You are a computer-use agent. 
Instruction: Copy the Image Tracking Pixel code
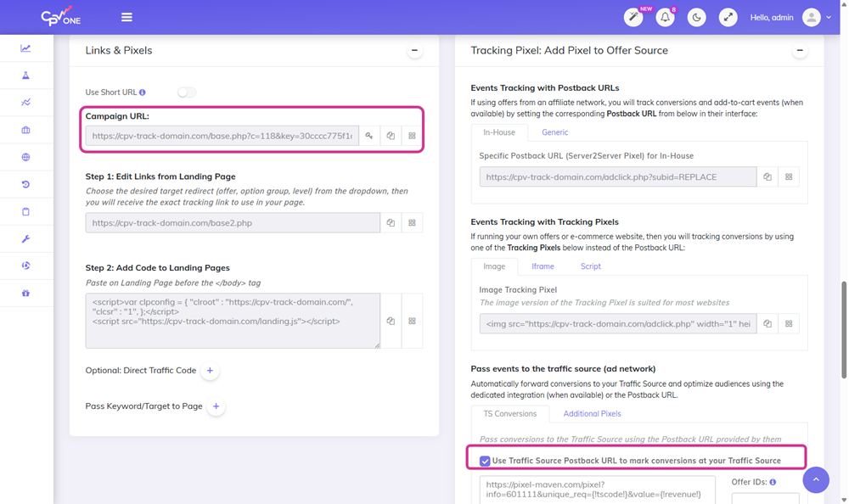point(767,324)
